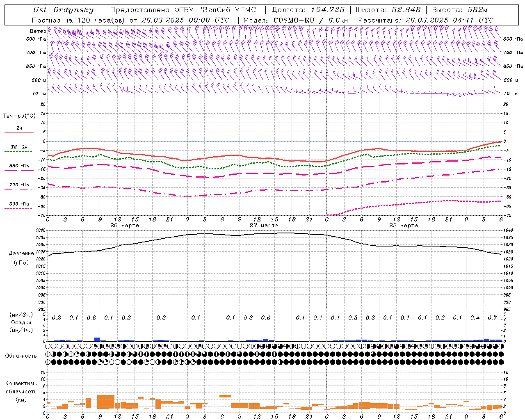Click the '0.7' precipitation value
This screenshot has width=525, height=420.
pyautogui.click(x=493, y=317)
